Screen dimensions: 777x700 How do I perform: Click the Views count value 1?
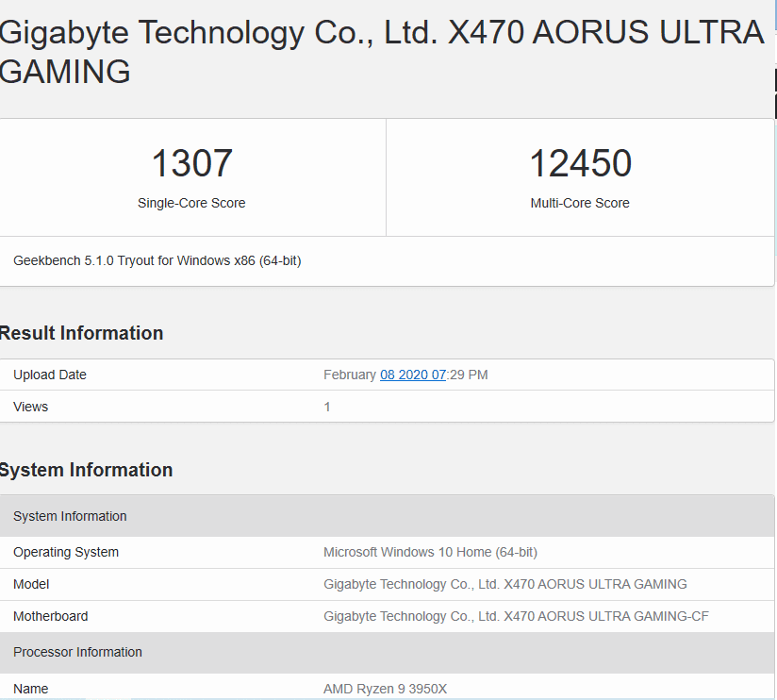pos(327,407)
